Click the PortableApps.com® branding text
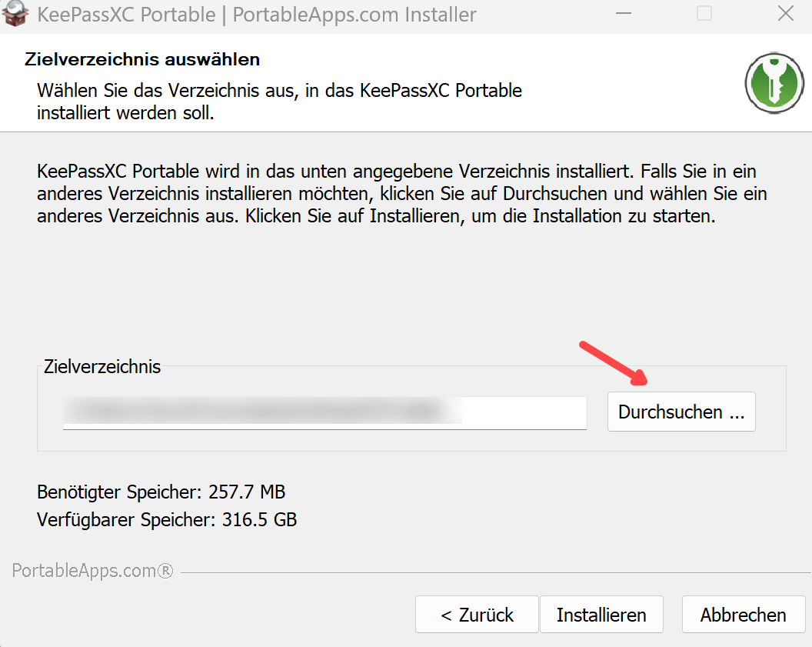812x647 pixels. 92,571
